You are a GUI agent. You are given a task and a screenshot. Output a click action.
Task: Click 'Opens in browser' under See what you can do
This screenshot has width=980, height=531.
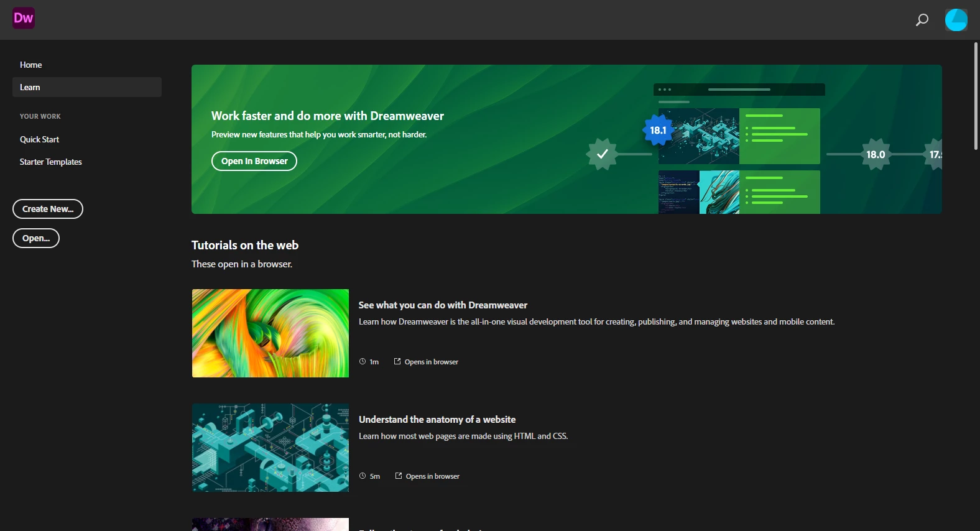pyautogui.click(x=432, y=362)
